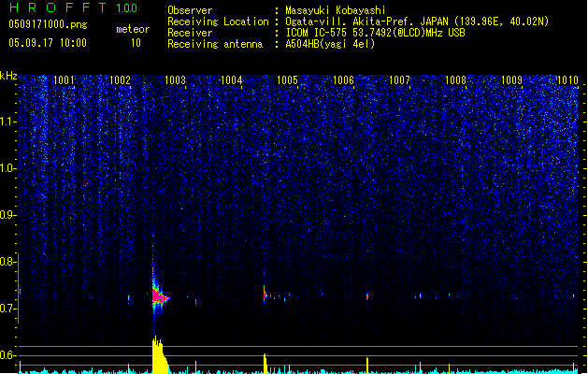The image size is (588, 374).
Task: Click the yellow intensity peak after 1004
Action: point(265,363)
